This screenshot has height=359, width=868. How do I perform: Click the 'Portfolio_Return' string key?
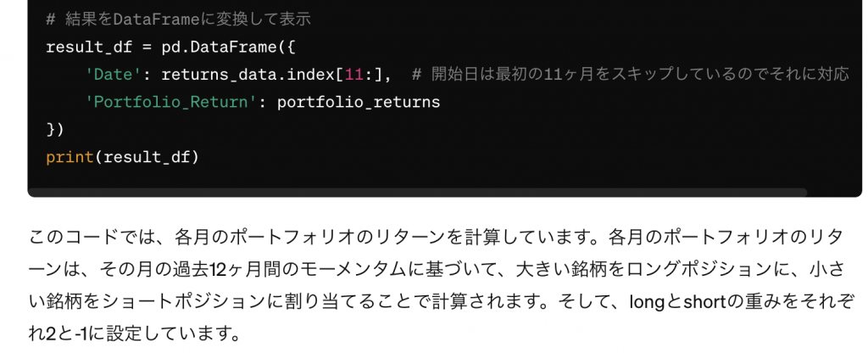(171, 103)
